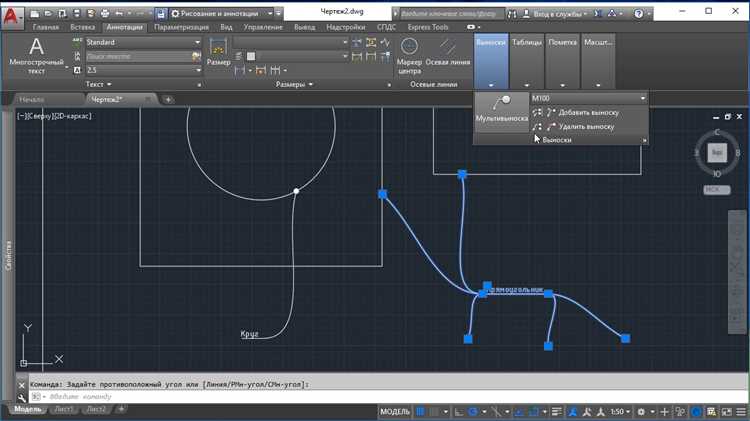Viewport: 750px width, 421px height.
Task: Open the ViewCube top face
Action: (717, 153)
